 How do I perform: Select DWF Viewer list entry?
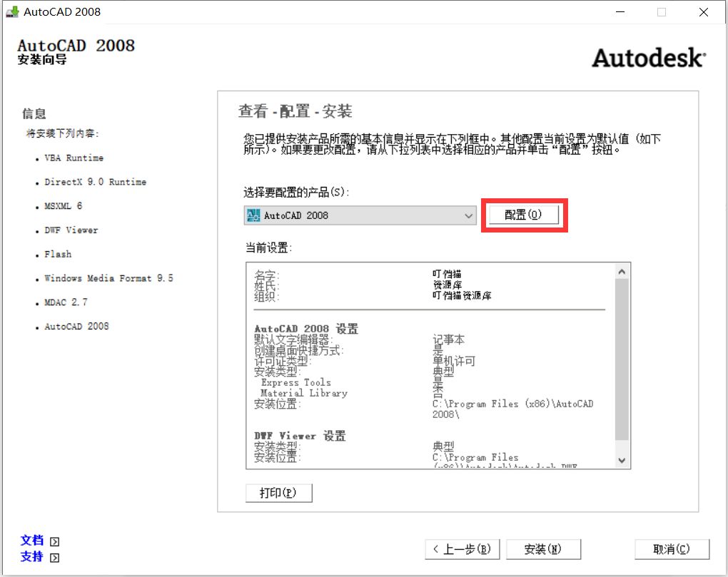tap(71, 230)
